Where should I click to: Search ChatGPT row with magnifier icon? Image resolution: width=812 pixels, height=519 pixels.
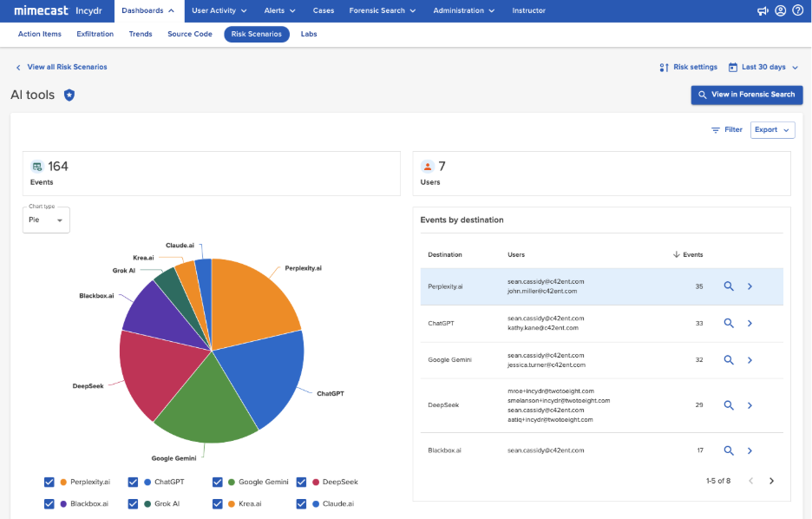729,323
